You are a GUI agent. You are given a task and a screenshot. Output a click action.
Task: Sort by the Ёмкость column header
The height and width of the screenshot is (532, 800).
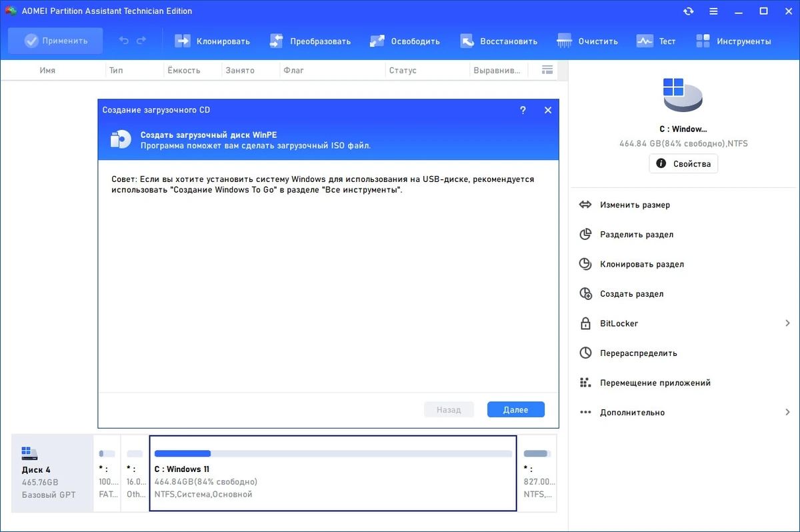[184, 70]
